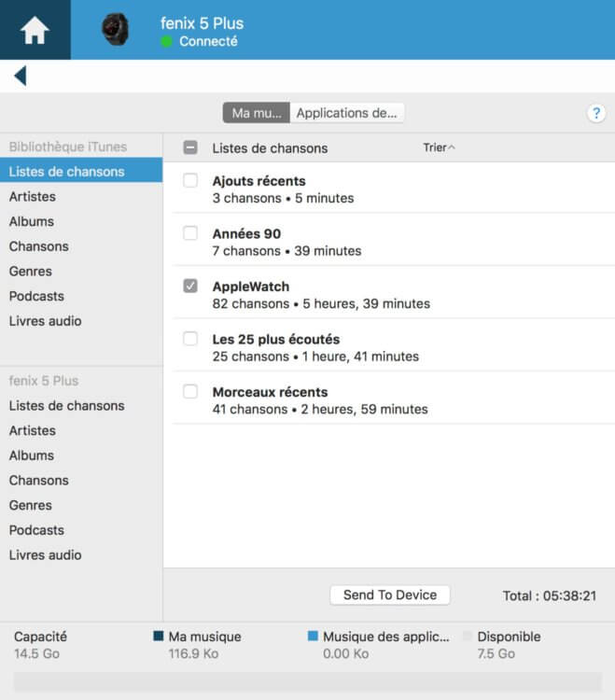
Task: Switch to the Ma mu... tab
Action: [257, 113]
